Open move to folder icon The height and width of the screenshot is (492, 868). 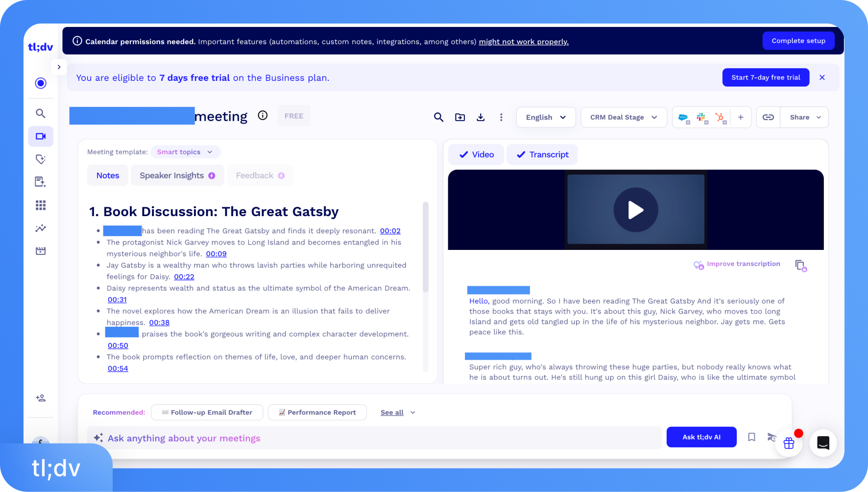pos(459,117)
